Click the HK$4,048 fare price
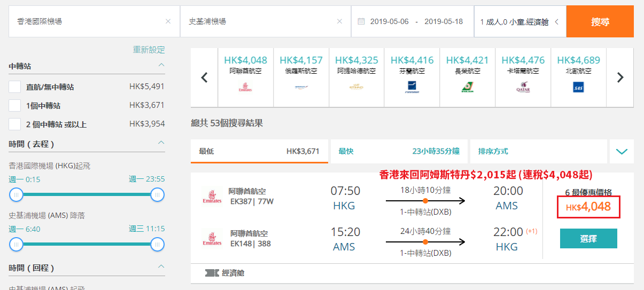 click(588, 207)
